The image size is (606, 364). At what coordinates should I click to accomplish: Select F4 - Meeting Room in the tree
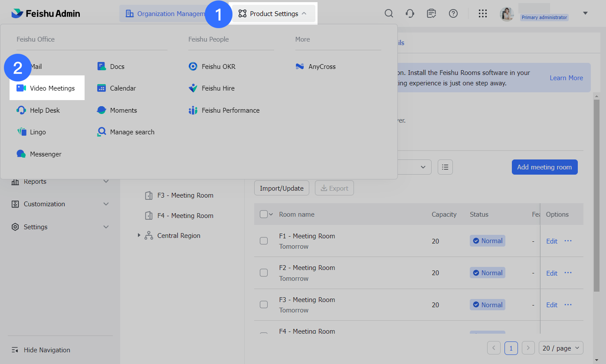point(185,216)
